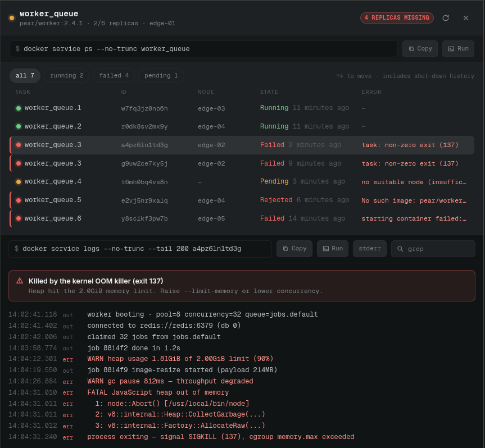The height and width of the screenshot is (448, 485).
Task: Select the 'all 7' filter tab
Action: coord(25,76)
